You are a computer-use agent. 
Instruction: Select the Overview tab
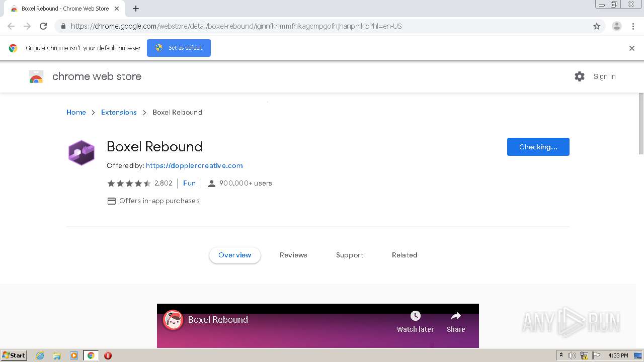[x=235, y=255]
